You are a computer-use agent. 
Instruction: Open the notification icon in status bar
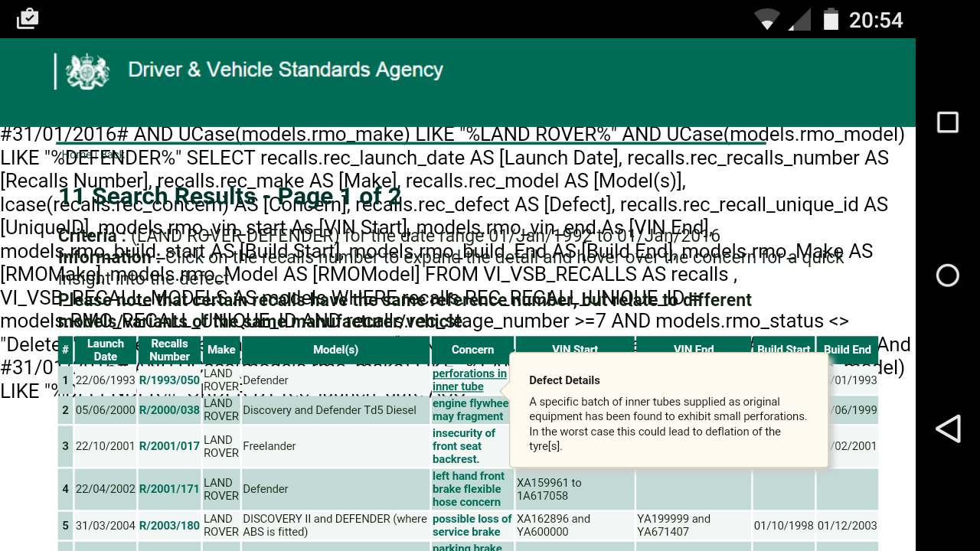(28, 18)
